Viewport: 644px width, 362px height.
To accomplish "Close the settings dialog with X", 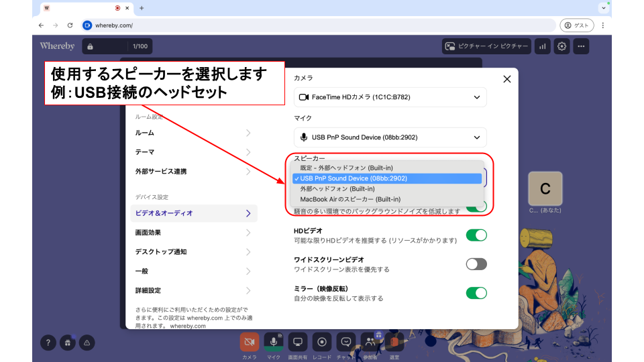I will click(x=506, y=79).
